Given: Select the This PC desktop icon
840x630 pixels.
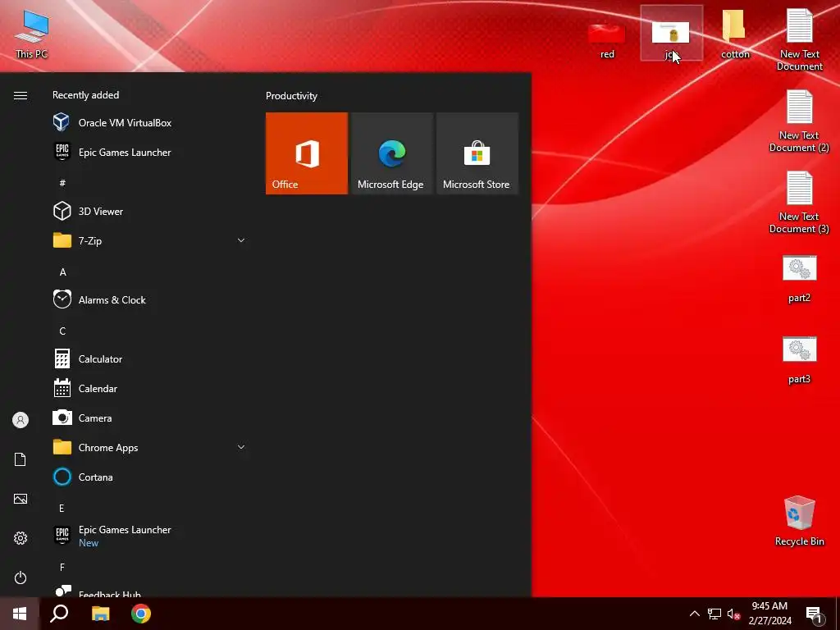Looking at the screenshot, I should 32,34.
